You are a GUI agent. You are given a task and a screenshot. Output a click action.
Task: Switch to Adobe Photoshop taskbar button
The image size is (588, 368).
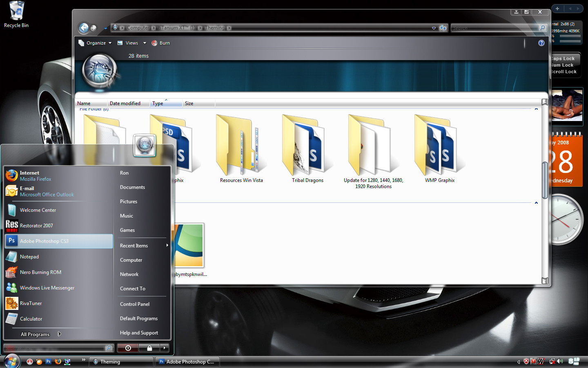coord(187,362)
